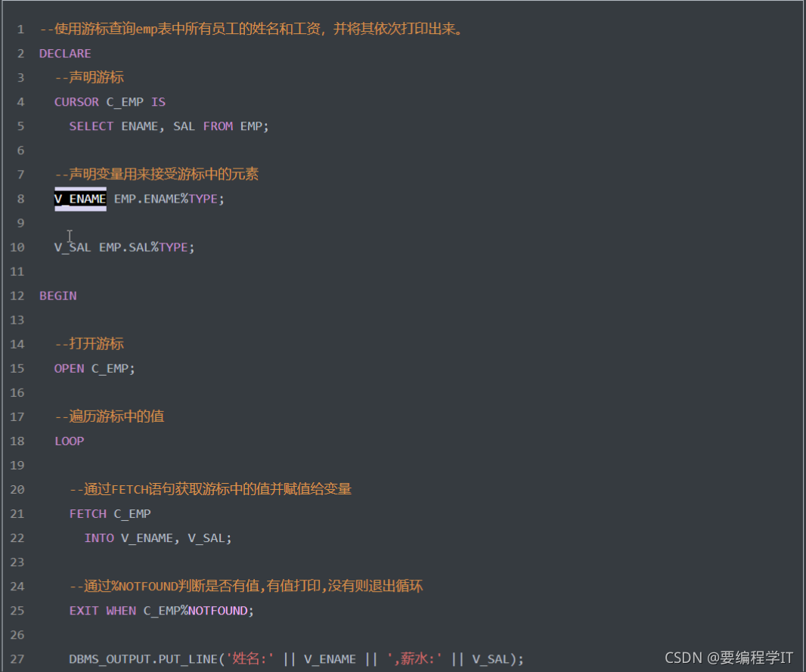Click the comment 声明游标 on line 3
This screenshot has height=672, width=806.
91,77
